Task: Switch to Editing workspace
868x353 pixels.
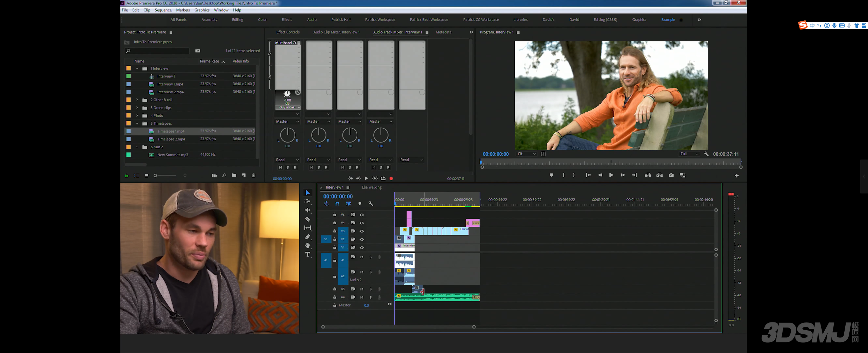Action: 237,20
